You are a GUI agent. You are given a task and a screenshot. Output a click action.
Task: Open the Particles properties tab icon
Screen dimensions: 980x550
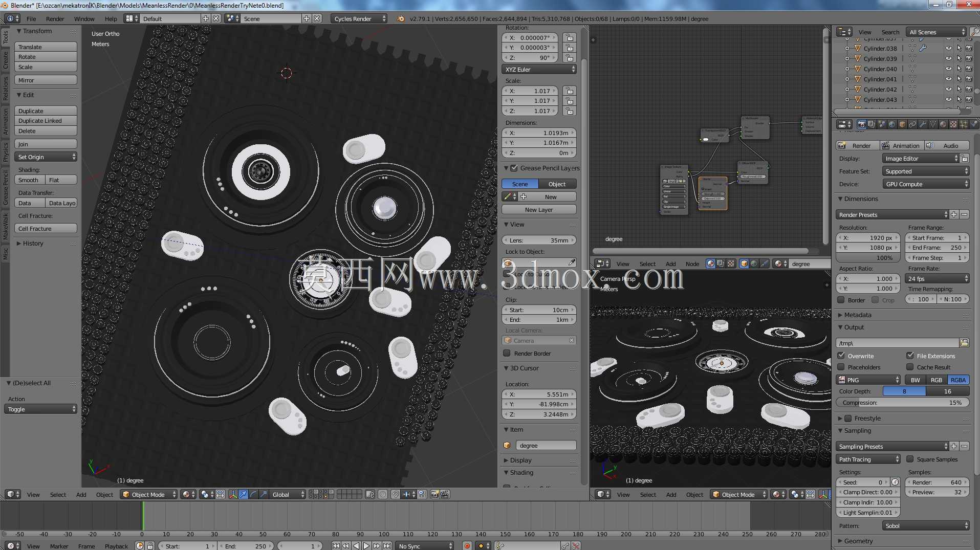point(964,124)
